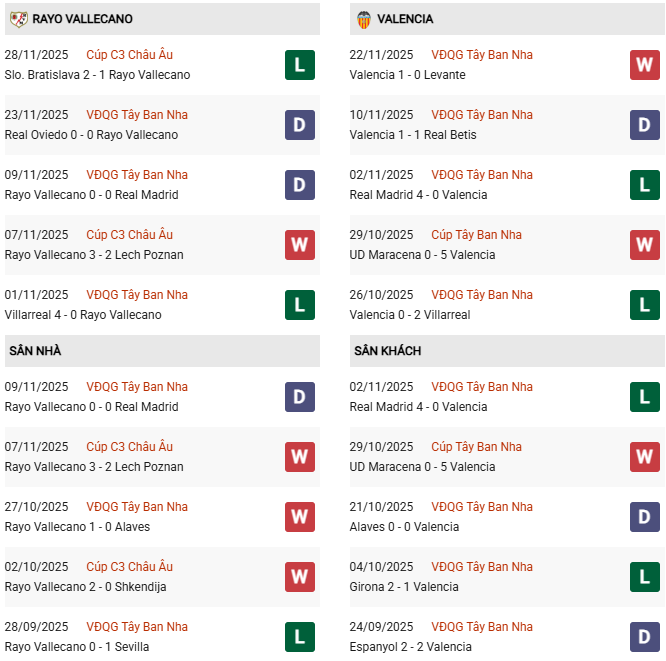Click the W badge for Rayo Vallecano 1 - 0 Alaves
The width and height of the screenshot is (666, 661).
coord(299,517)
